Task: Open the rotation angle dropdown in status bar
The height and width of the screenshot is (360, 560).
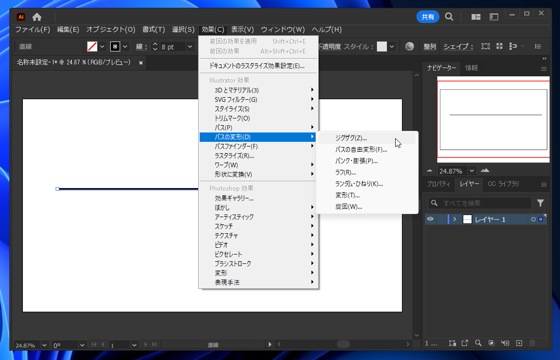Action: [82, 345]
